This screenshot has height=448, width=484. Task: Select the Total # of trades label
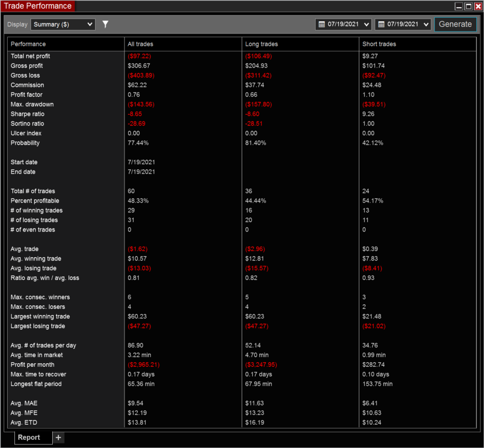tap(33, 191)
